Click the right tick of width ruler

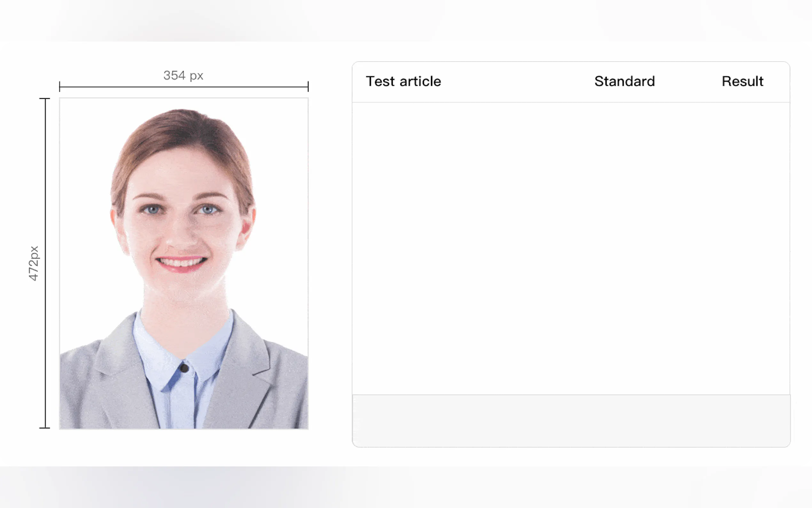click(x=308, y=86)
